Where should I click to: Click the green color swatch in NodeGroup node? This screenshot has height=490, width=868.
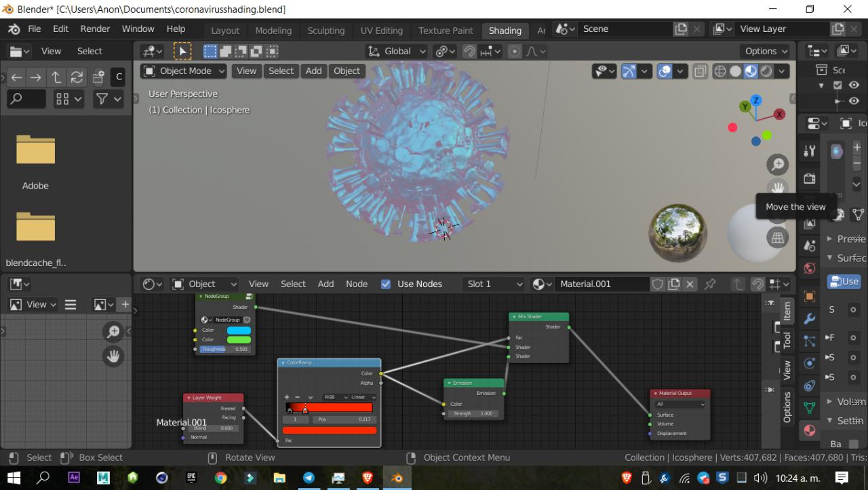tap(239, 339)
